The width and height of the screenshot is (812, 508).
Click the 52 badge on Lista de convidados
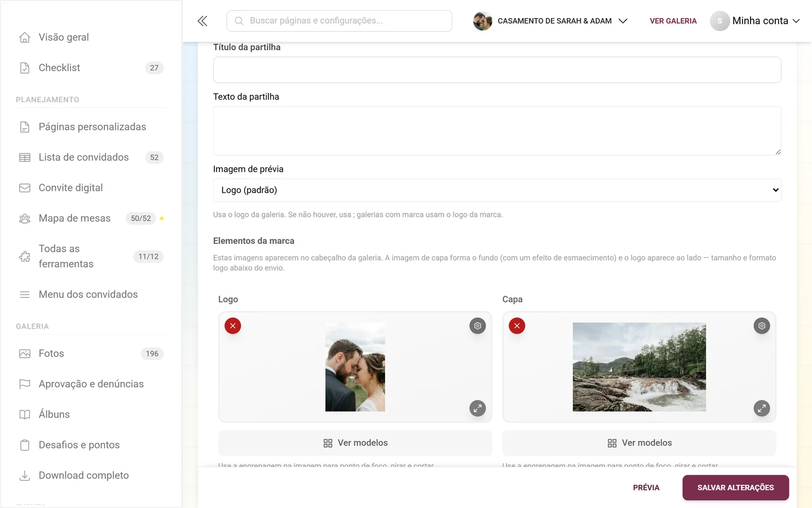(155, 157)
